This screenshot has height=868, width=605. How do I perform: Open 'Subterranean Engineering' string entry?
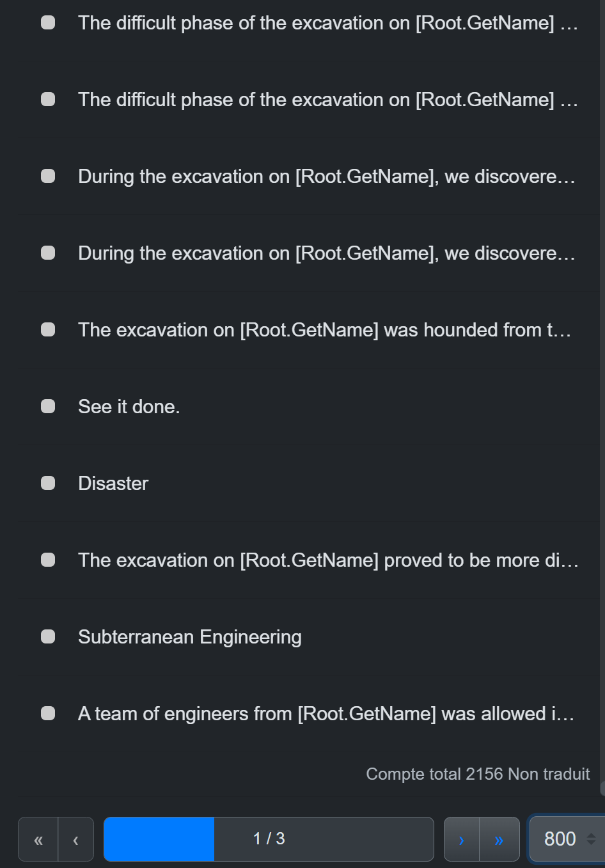tap(190, 637)
